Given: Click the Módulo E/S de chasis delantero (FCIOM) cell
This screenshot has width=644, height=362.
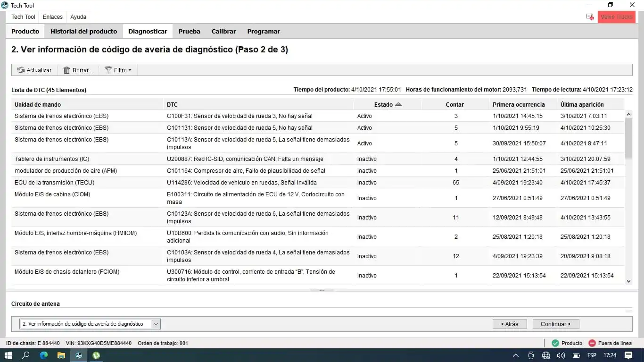Looking at the screenshot, I should pyautogui.click(x=67, y=272).
